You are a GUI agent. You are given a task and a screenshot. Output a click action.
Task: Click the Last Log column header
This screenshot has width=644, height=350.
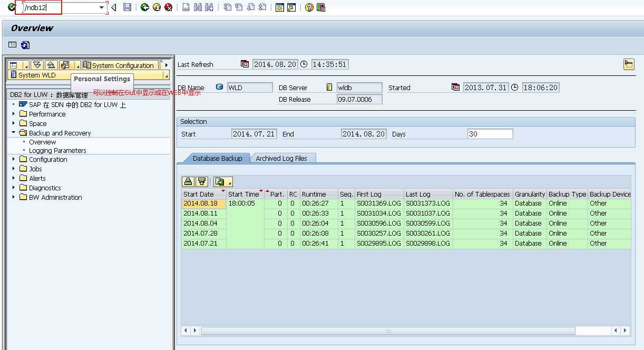(x=428, y=194)
